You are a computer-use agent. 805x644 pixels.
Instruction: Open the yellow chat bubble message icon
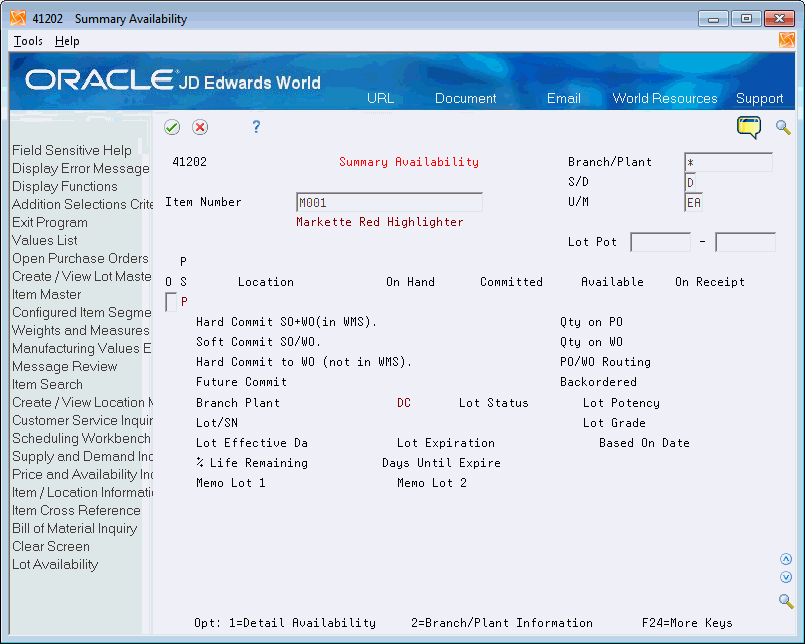click(749, 127)
